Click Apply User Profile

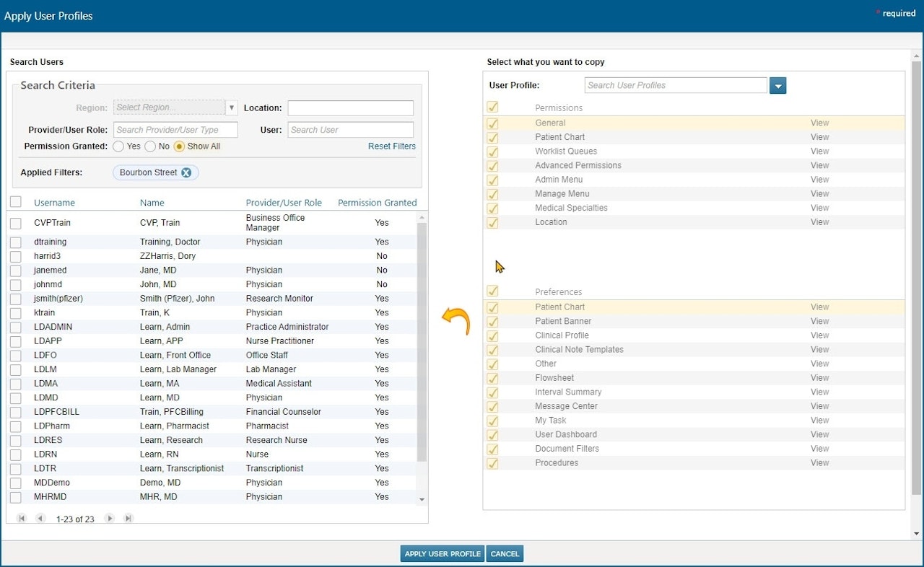pos(442,553)
